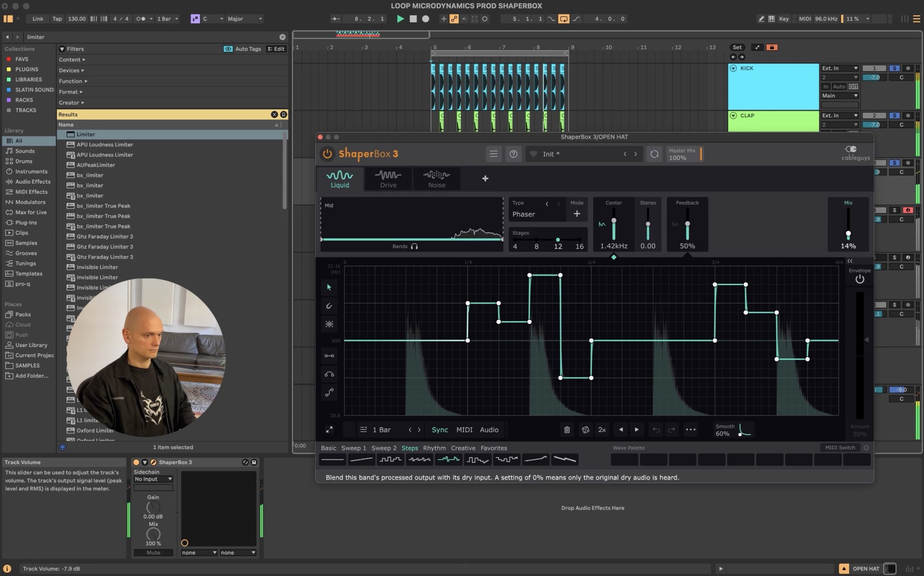Screen dimensions: 924x576
Task: Click the trash icon to clear the wave
Action: coord(567,430)
